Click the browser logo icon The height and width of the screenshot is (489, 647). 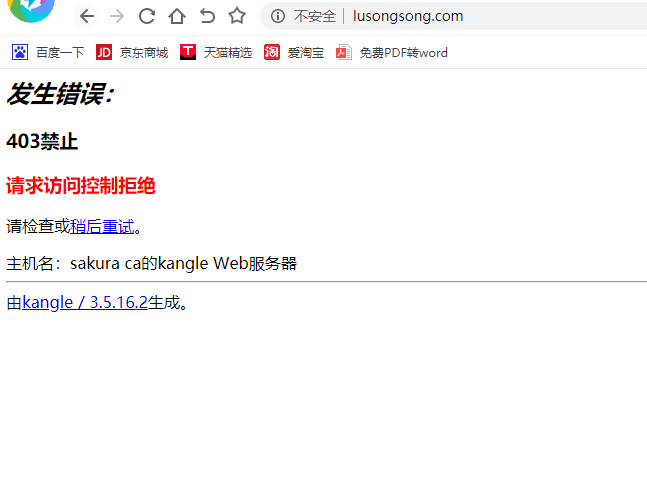click(31, 9)
